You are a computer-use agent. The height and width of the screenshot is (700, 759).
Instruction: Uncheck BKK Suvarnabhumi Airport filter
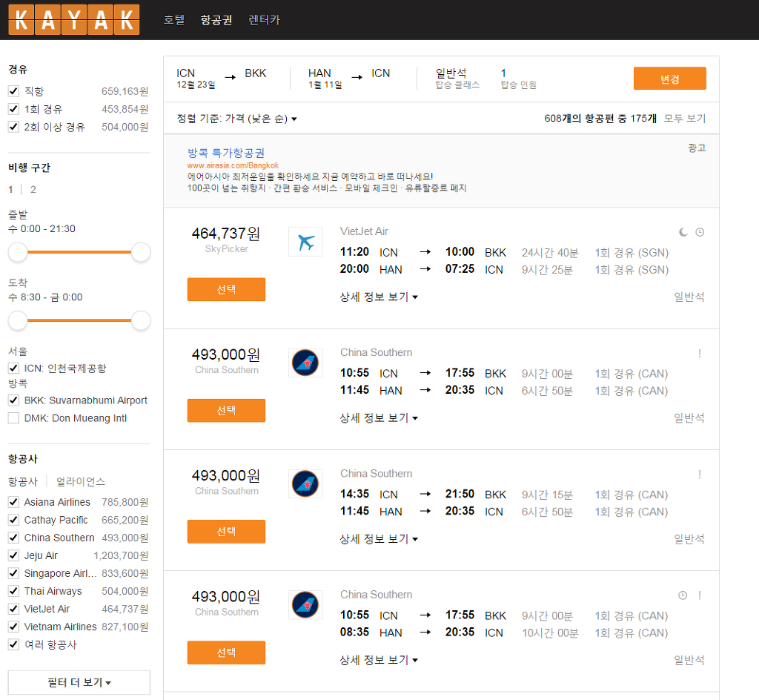click(x=13, y=400)
